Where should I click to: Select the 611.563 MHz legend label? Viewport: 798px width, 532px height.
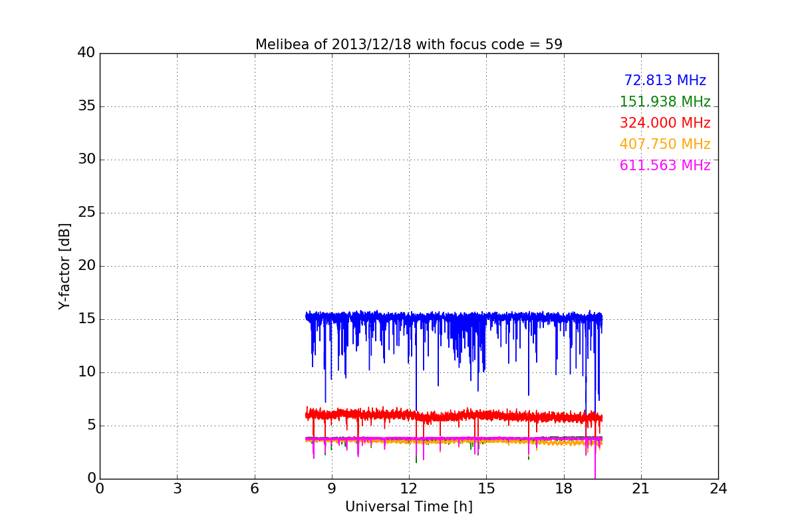click(x=665, y=166)
